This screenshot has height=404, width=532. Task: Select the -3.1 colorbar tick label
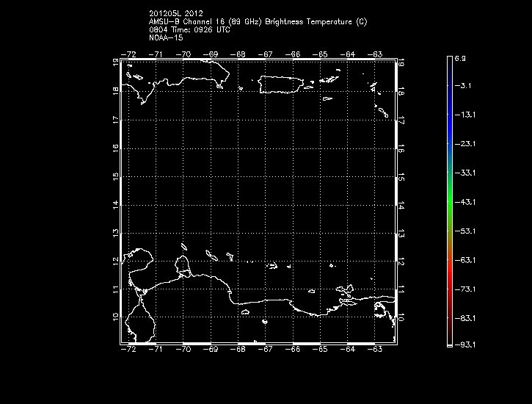point(466,86)
